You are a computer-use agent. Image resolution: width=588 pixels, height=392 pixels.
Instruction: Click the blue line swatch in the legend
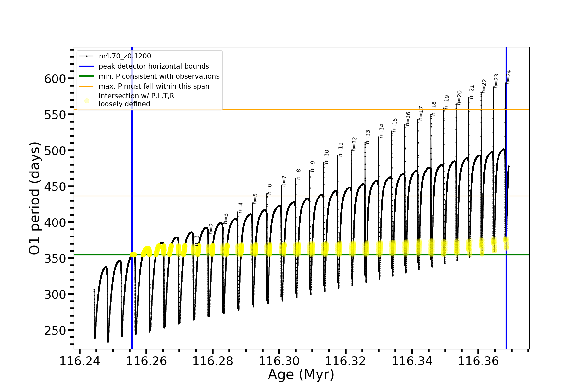coord(87,66)
